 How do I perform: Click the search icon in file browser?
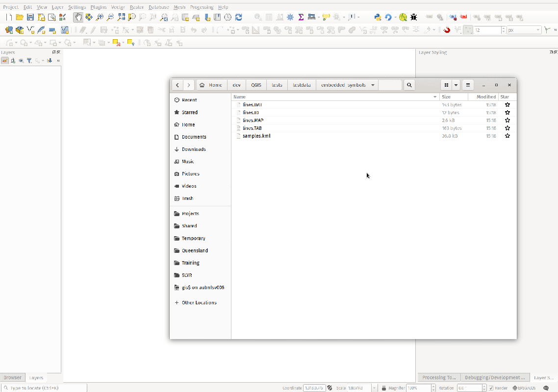click(409, 85)
